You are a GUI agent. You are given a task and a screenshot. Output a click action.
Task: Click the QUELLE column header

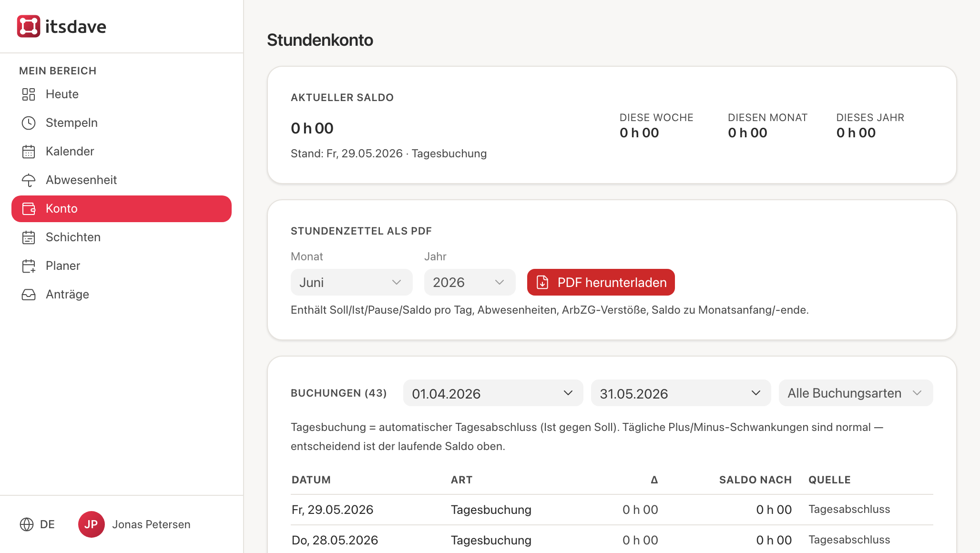(x=829, y=480)
